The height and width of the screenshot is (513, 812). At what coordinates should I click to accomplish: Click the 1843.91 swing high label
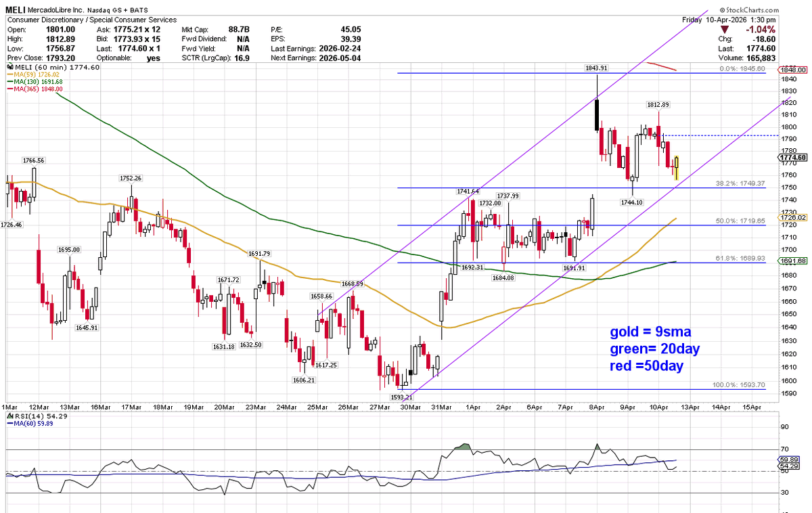[x=596, y=68]
